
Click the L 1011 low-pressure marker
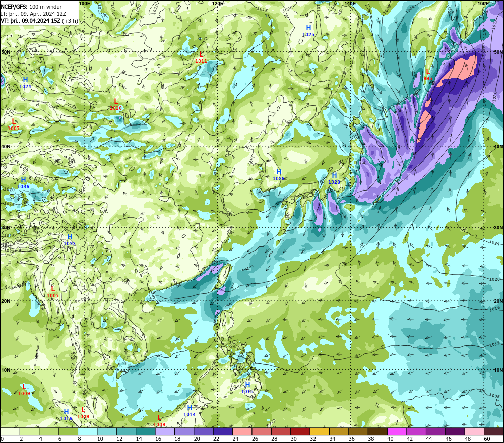click(201, 57)
